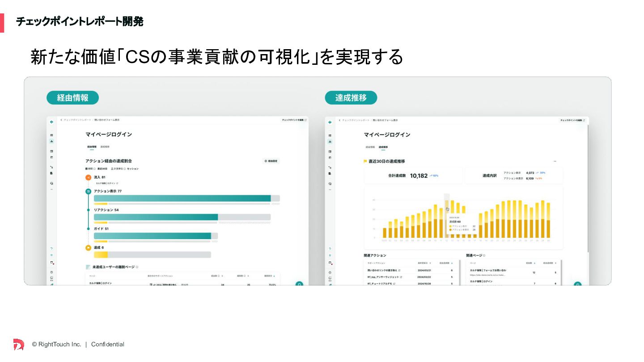This screenshot has height=362, width=644.
Task: Open the 計測単位 セッション selector
Action: click(125, 169)
